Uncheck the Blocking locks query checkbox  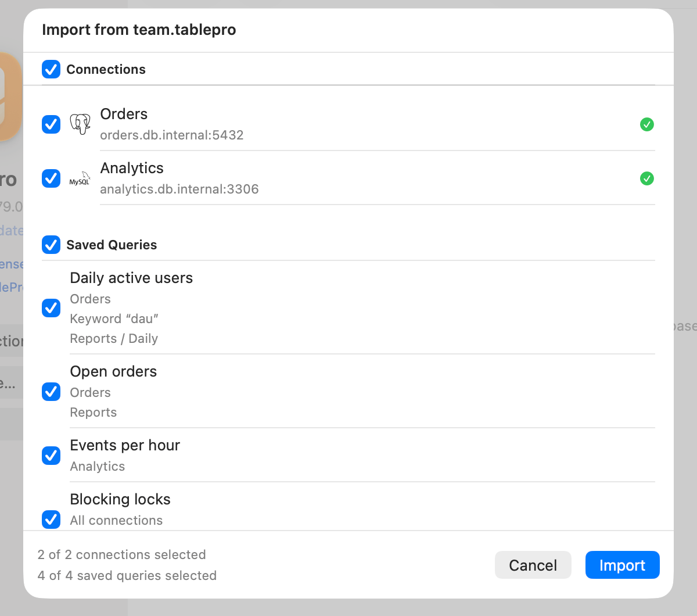coord(51,519)
